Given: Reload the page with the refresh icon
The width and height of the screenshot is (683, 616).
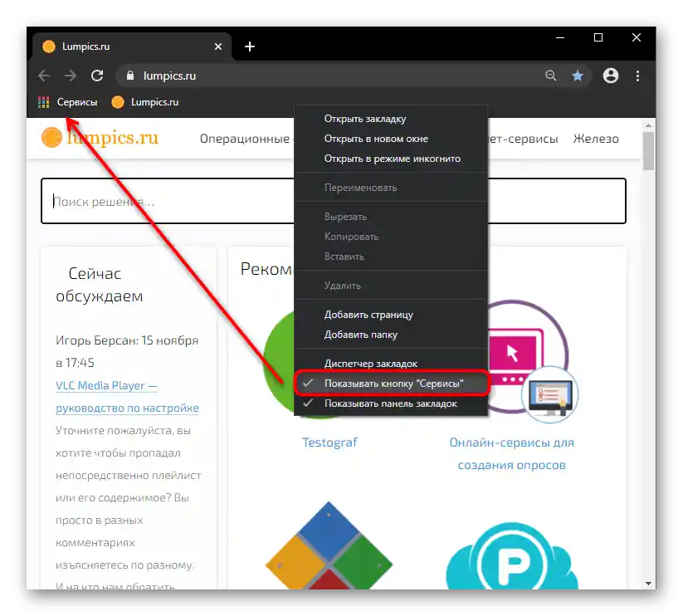Looking at the screenshot, I should tap(97, 76).
